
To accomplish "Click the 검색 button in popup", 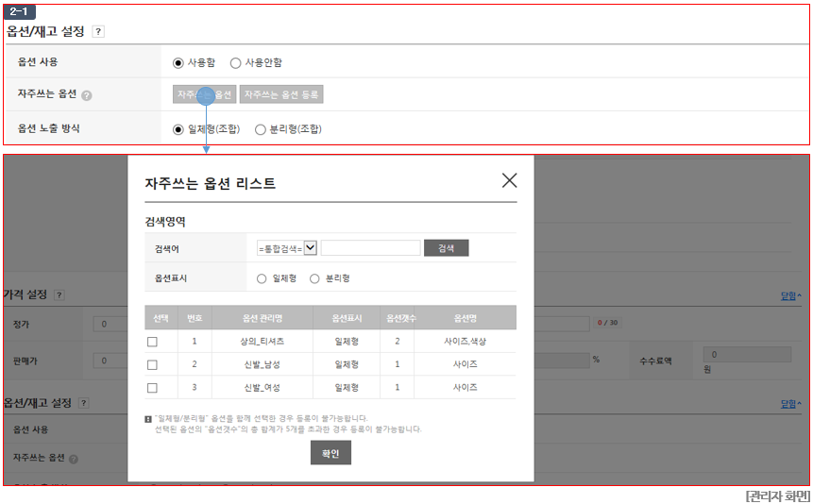I will pos(447,248).
